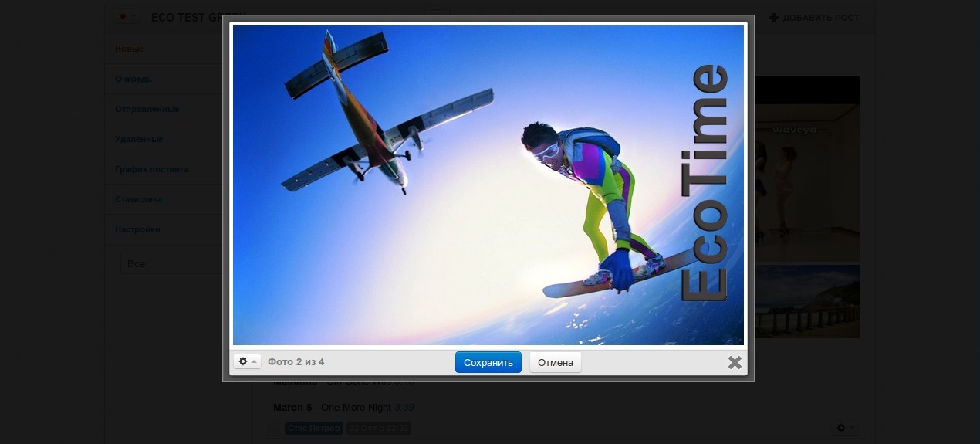The height and width of the screenshot is (444, 980).
Task: Open the Статистика page
Action: coord(138,199)
